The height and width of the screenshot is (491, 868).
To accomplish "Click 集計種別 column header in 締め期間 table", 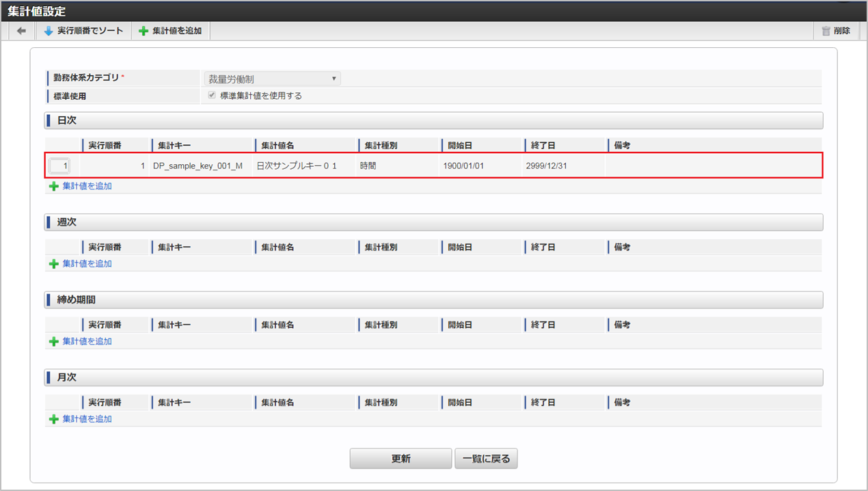I will [x=381, y=325].
